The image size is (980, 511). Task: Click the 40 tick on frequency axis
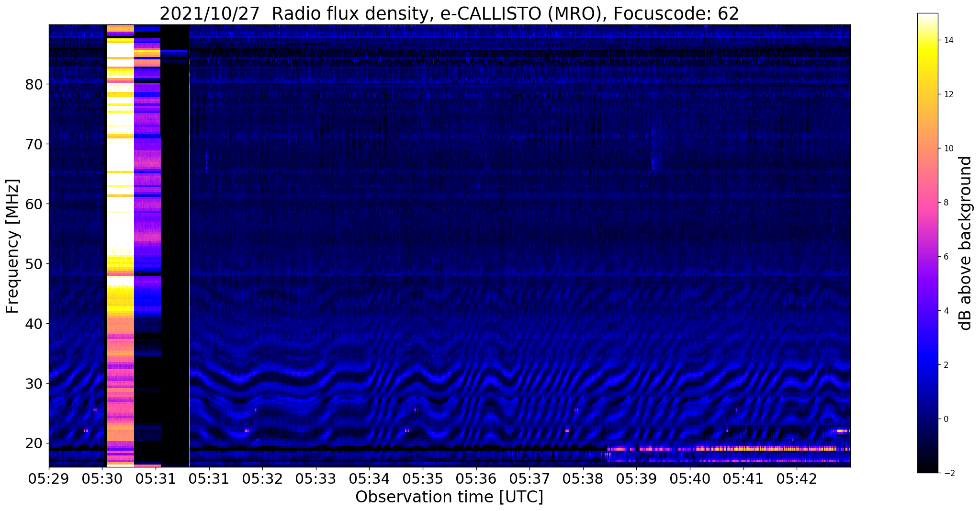34,324
